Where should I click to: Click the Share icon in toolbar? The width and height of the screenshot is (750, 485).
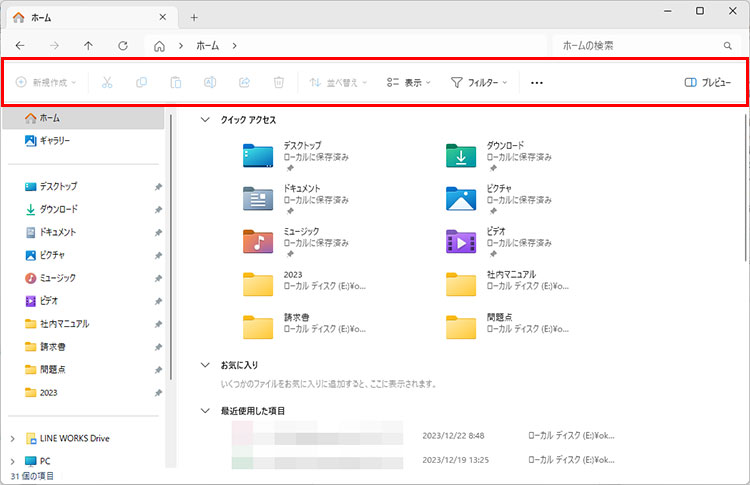point(244,82)
